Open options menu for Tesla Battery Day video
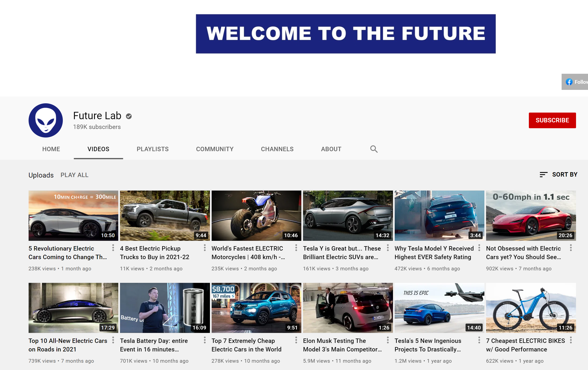588x370 pixels. tap(205, 340)
